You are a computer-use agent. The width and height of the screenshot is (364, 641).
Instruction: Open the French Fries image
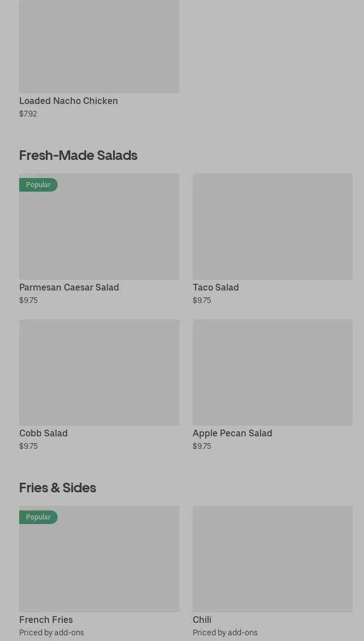click(99, 564)
